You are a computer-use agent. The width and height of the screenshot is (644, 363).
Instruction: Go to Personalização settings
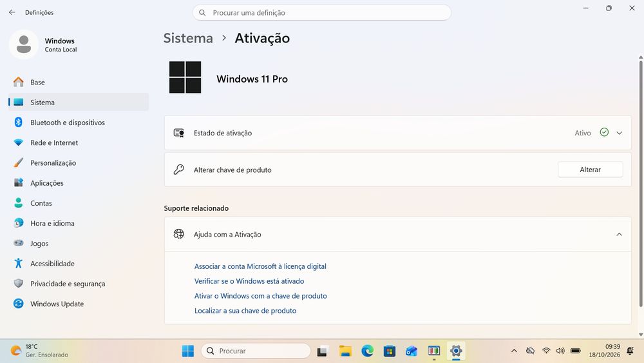coord(79,162)
